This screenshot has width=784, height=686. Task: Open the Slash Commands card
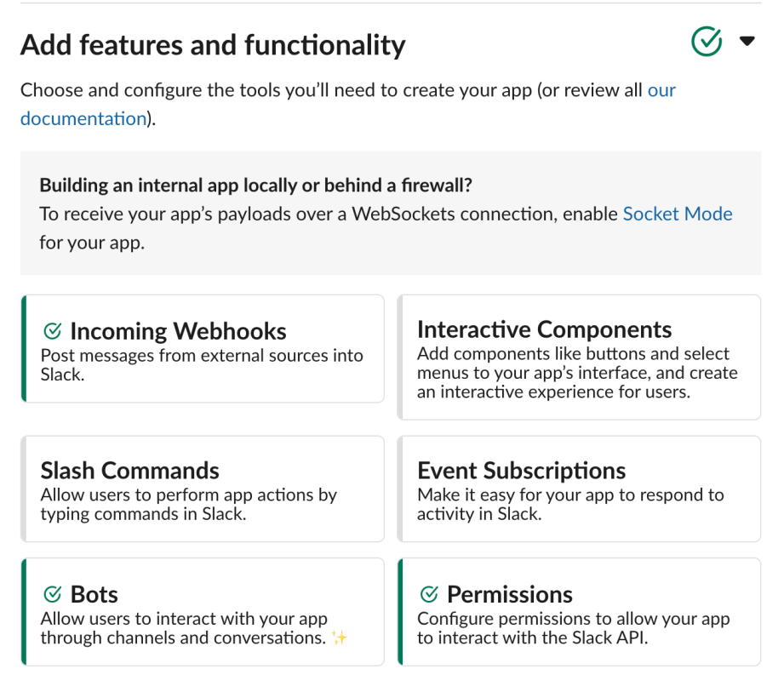click(203, 489)
